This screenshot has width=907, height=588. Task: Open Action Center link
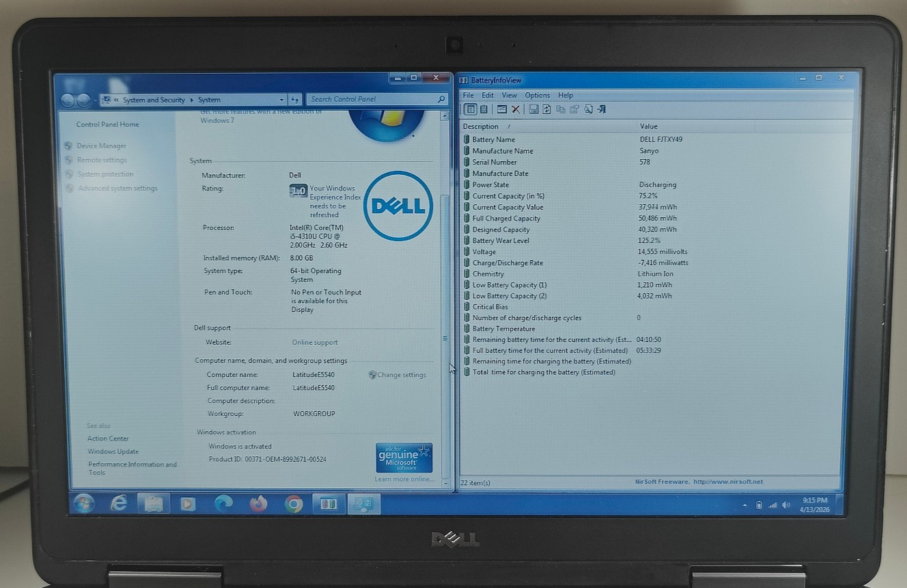pyautogui.click(x=108, y=438)
